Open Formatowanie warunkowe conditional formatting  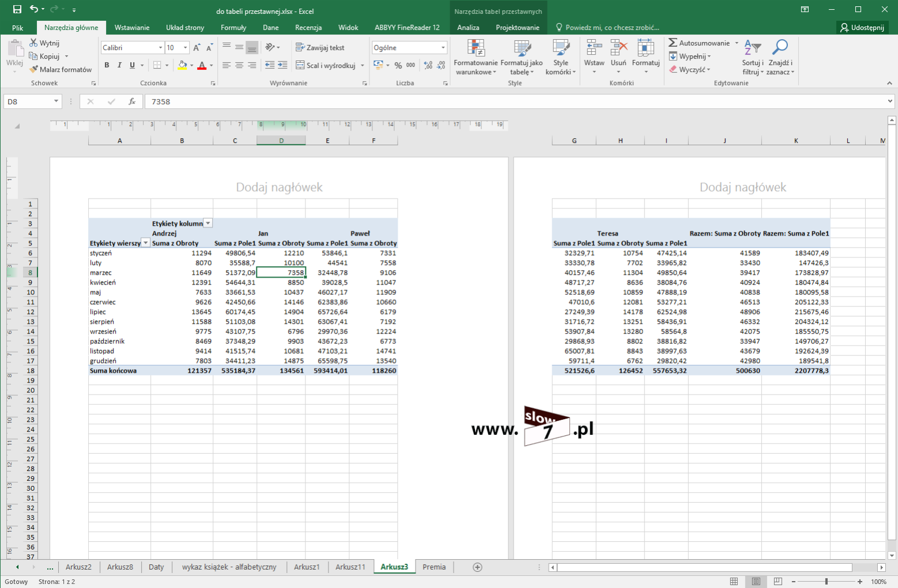(x=476, y=57)
